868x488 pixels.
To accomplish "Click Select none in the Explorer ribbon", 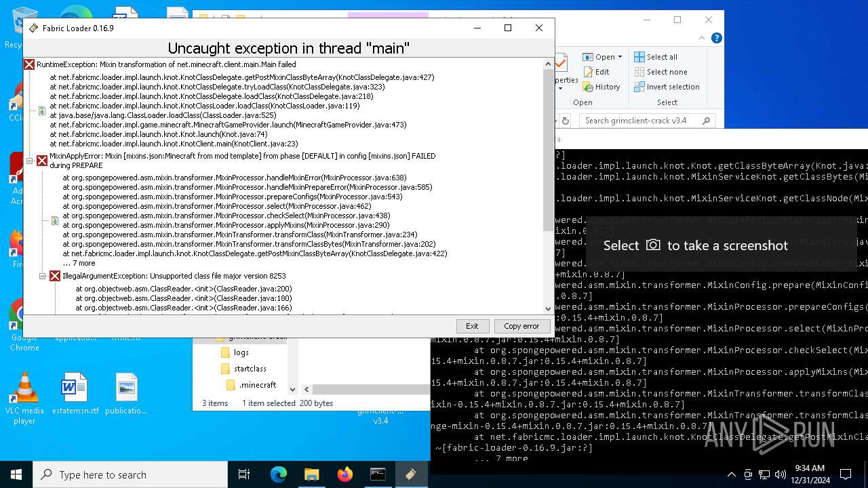I will tap(661, 72).
